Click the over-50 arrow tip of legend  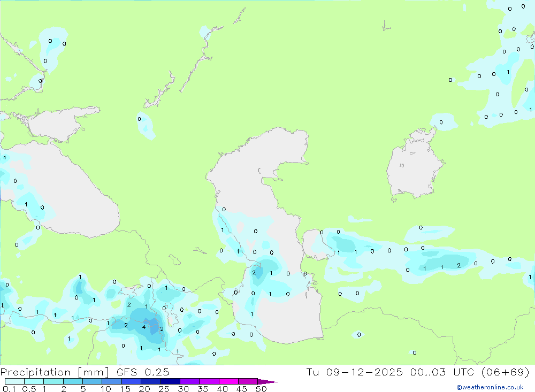pos(267,382)
